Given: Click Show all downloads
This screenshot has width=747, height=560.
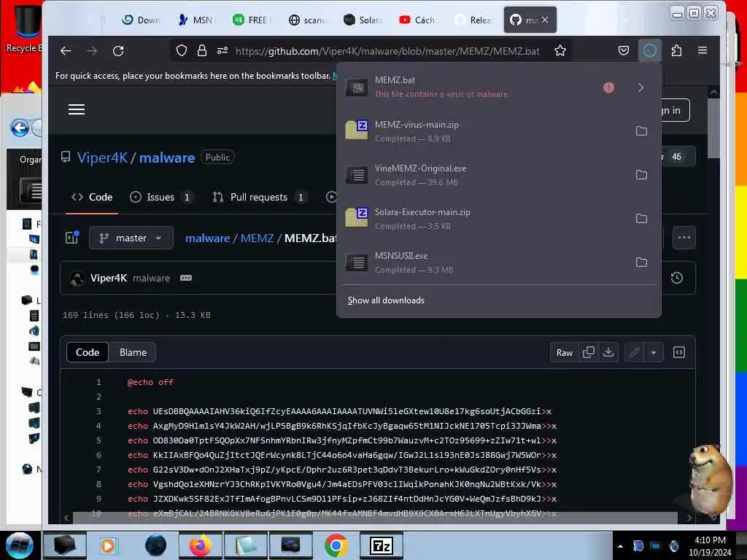Looking at the screenshot, I should [386, 300].
